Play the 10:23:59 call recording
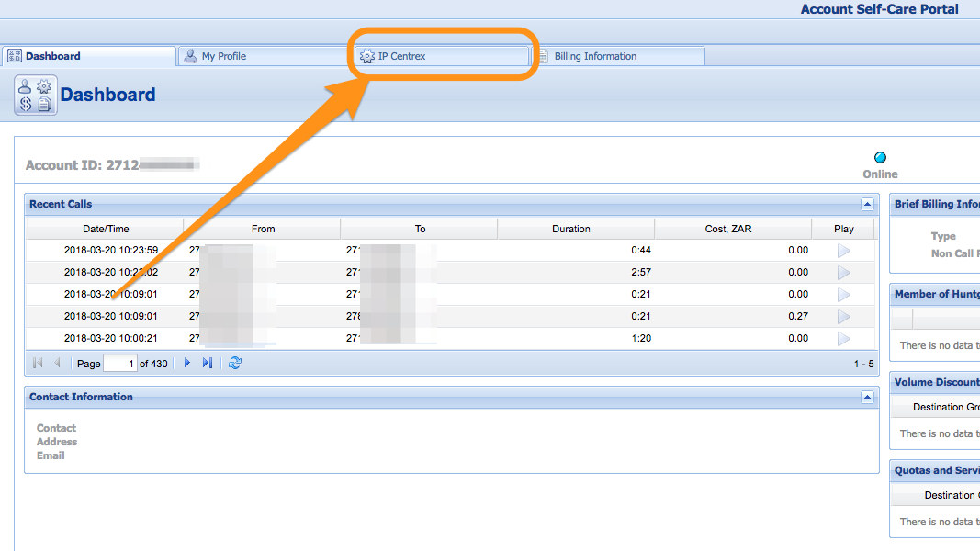This screenshot has width=980, height=551. point(843,250)
